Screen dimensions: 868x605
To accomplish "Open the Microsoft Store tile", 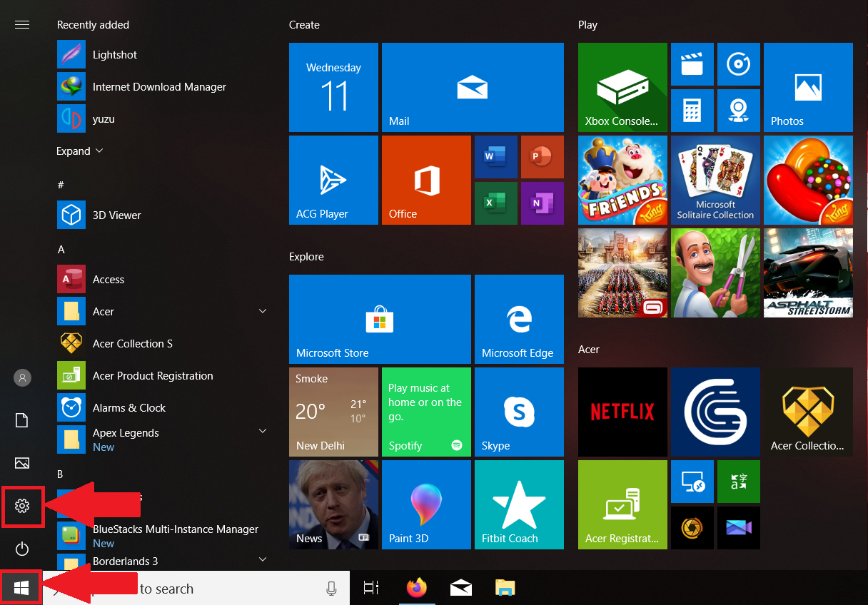I will click(x=380, y=319).
